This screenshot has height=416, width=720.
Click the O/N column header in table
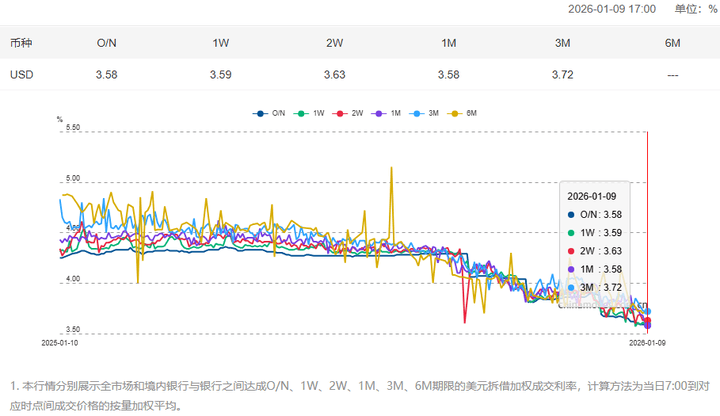[x=107, y=43]
